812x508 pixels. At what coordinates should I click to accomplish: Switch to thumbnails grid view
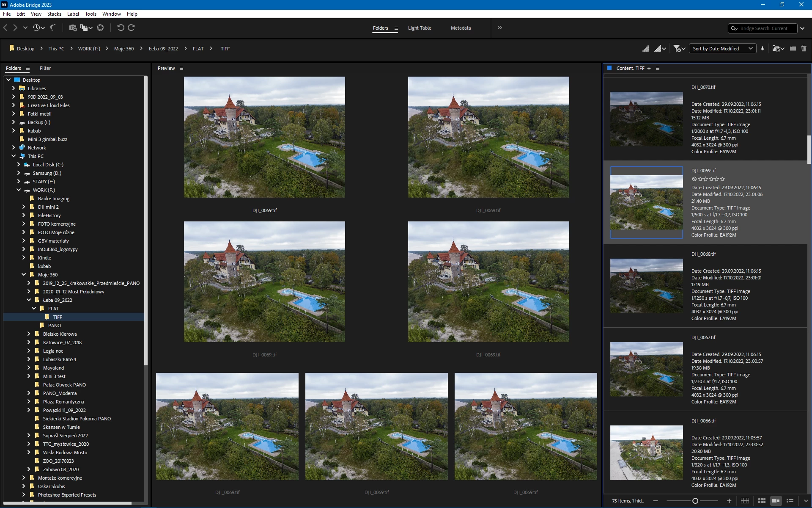pos(762,501)
